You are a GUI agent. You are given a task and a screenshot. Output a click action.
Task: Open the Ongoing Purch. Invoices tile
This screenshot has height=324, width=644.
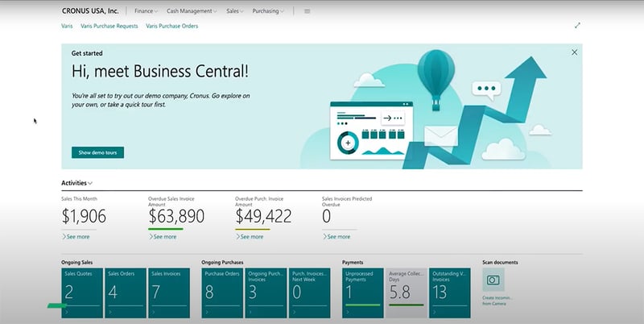[x=266, y=293]
